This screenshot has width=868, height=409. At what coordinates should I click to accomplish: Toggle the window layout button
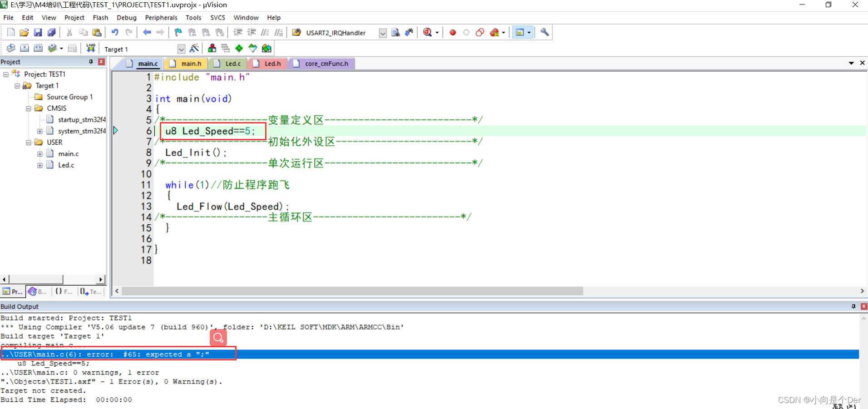[x=520, y=32]
